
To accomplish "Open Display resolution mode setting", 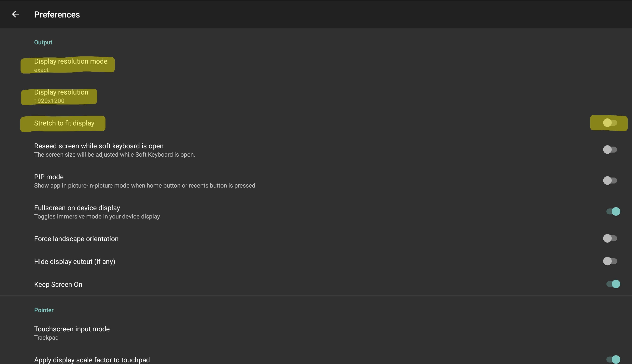I will click(x=316, y=65).
